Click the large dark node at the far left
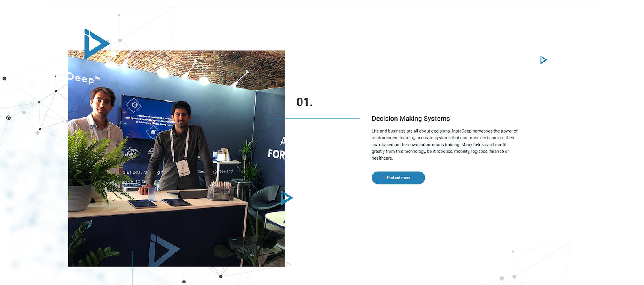This screenshot has width=644, height=285. tap(4, 79)
